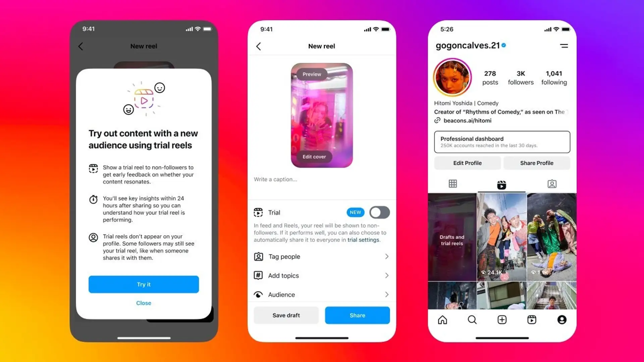This screenshot has width=644, height=362.
Task: Tap the Professional dashboard icon
Action: pyautogui.click(x=501, y=141)
